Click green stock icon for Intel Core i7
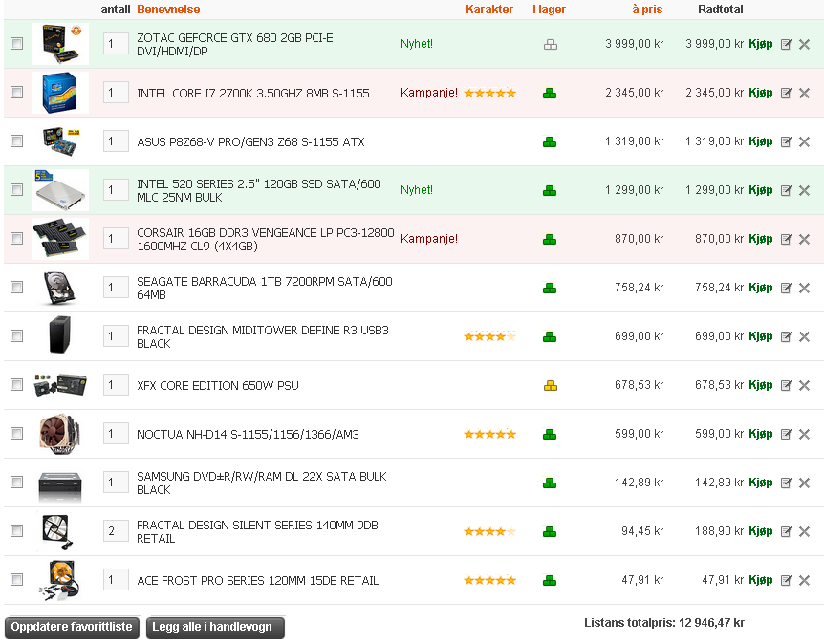The width and height of the screenshot is (824, 644). tap(550, 94)
